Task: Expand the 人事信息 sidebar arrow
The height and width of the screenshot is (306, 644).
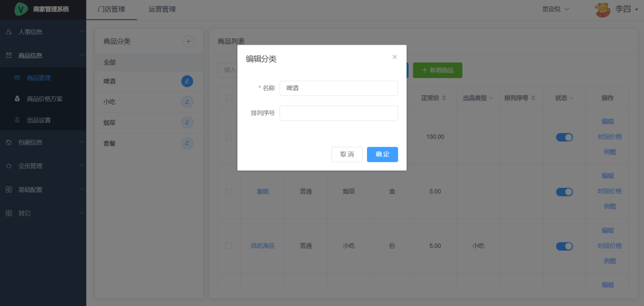Action: click(82, 31)
